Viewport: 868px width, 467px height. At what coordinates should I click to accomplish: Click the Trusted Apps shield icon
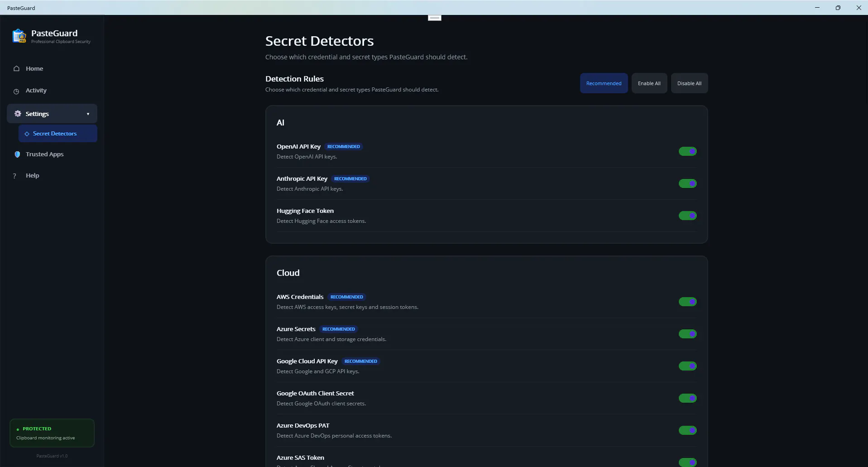tap(17, 154)
